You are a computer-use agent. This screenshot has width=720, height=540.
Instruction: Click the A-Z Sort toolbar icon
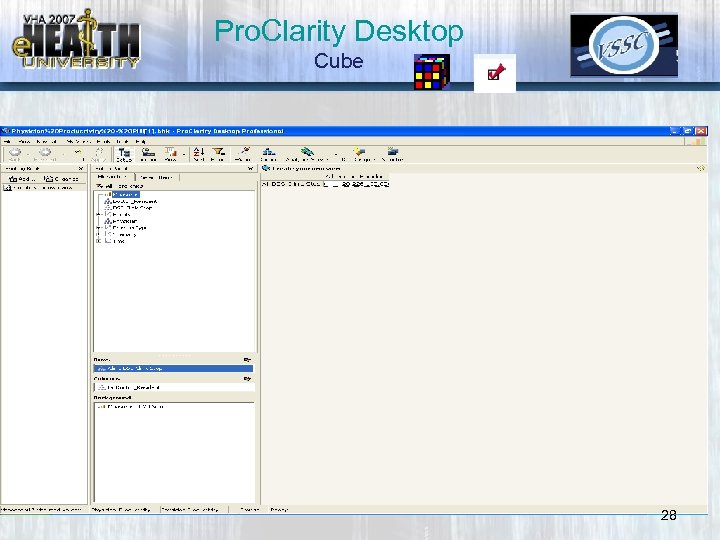199,154
